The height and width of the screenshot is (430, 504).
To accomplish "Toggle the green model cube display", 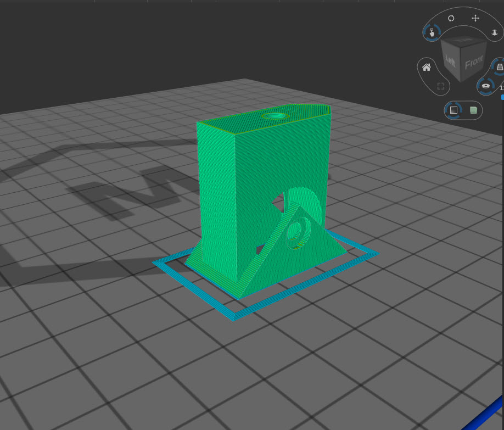I will click(x=473, y=110).
